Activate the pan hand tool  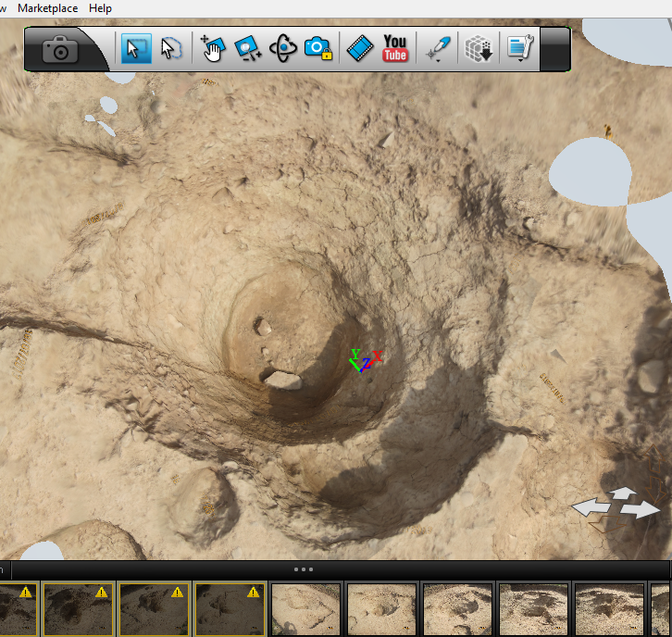click(212, 48)
